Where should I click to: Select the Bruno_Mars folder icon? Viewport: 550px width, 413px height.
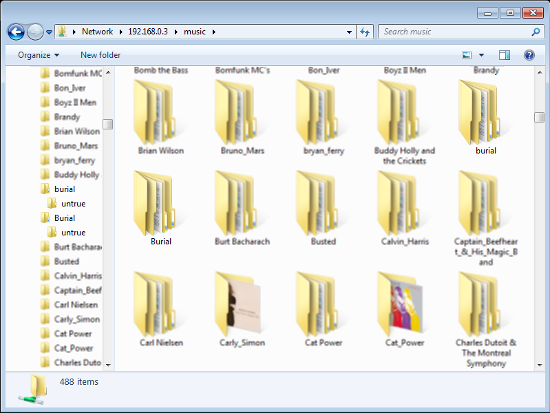[x=236, y=112]
